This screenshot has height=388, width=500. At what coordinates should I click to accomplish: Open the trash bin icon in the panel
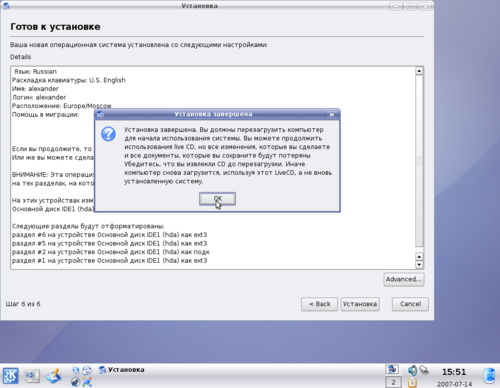click(x=489, y=376)
